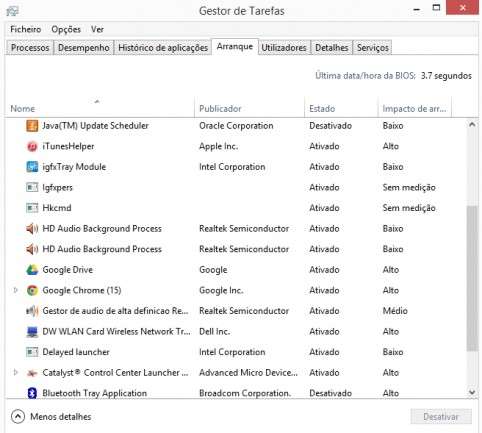
Task: Select the Delayed launcher name text
Action: point(76,352)
